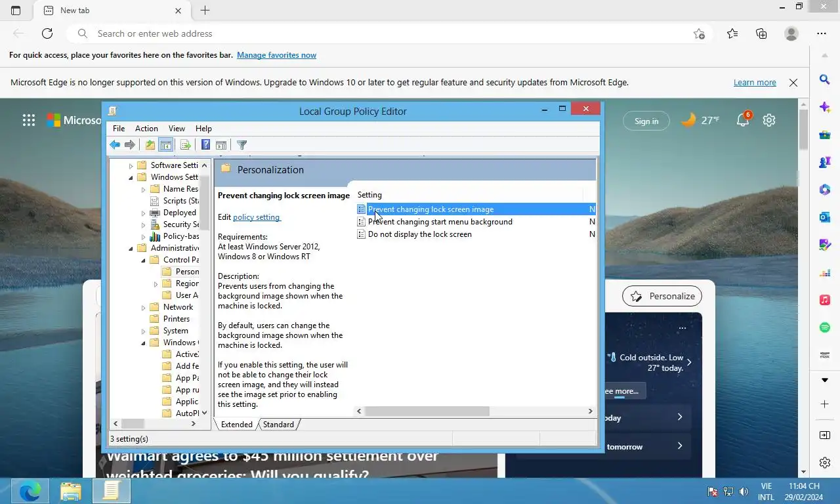Click the plus icon to customize Edge sidebar
Viewport: 840px width, 504px height.
pyautogui.click(x=825, y=404)
